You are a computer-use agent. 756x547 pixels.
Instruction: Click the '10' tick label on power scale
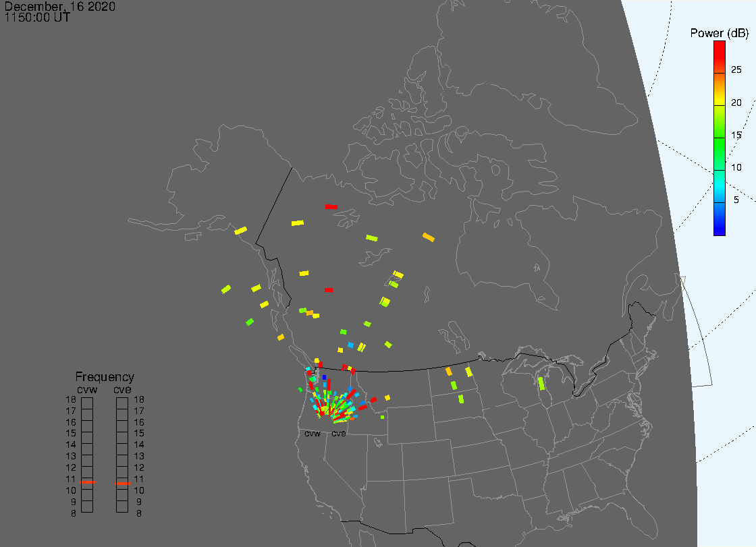coord(736,167)
